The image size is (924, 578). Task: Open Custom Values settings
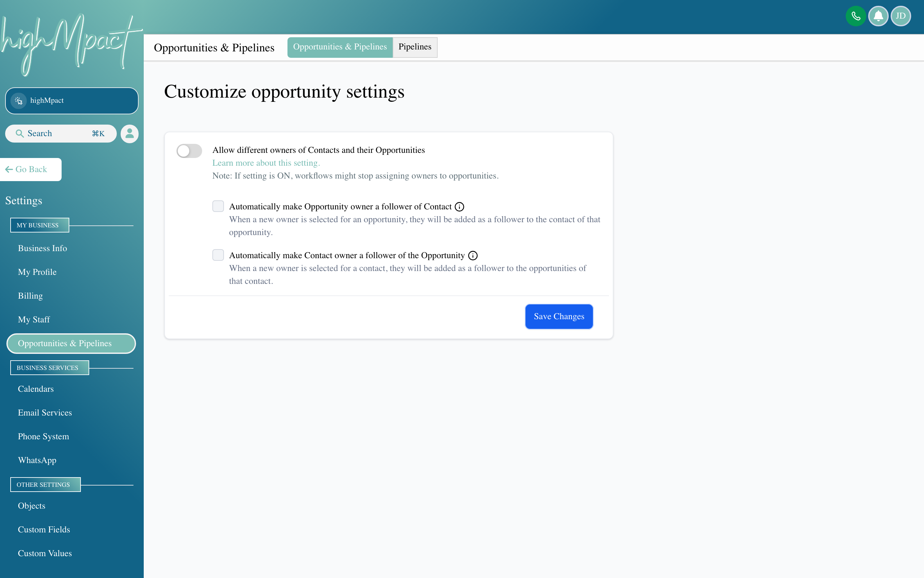pos(45,554)
